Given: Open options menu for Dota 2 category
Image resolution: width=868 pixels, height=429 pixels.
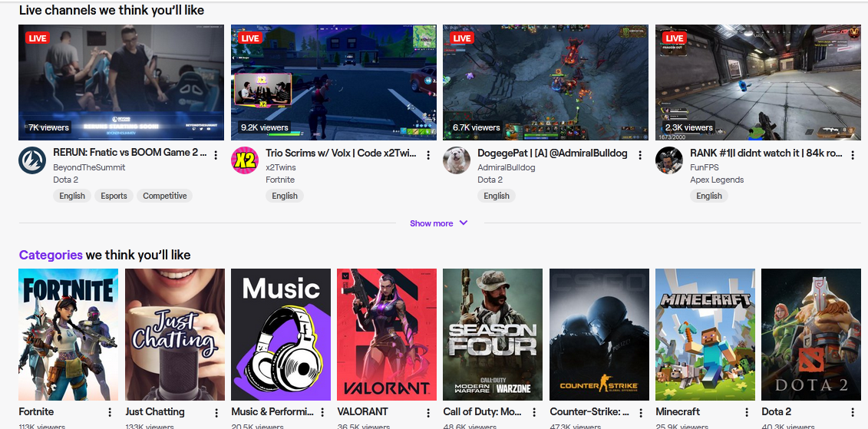Looking at the screenshot, I should 853,412.
